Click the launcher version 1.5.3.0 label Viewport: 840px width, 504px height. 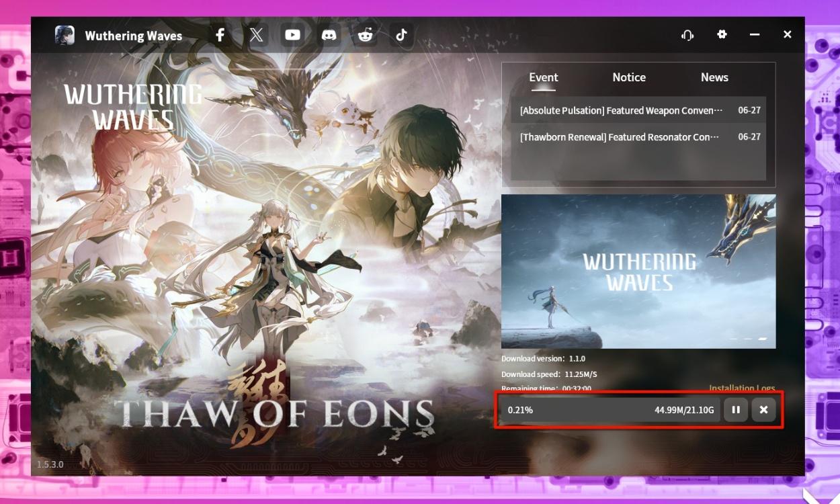[x=50, y=464]
